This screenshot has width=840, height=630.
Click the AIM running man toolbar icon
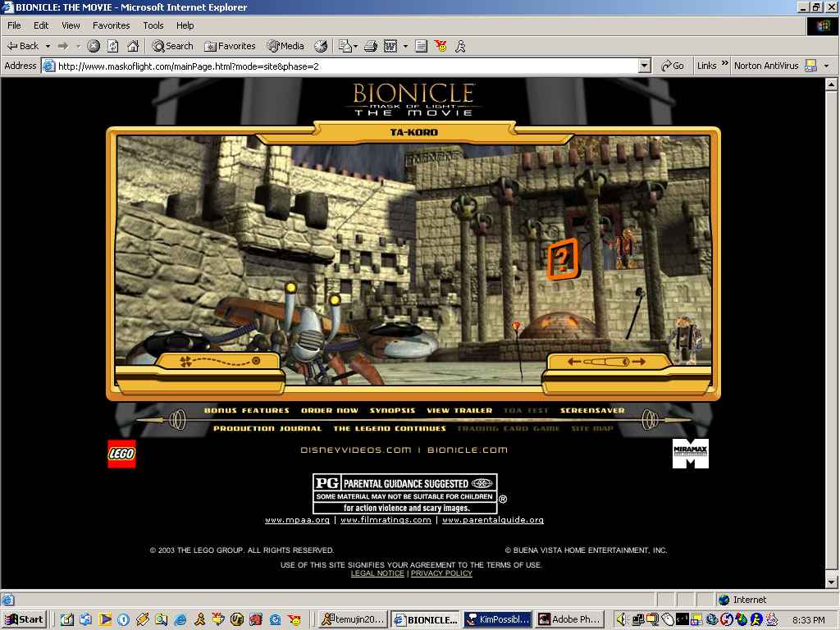coord(460,46)
